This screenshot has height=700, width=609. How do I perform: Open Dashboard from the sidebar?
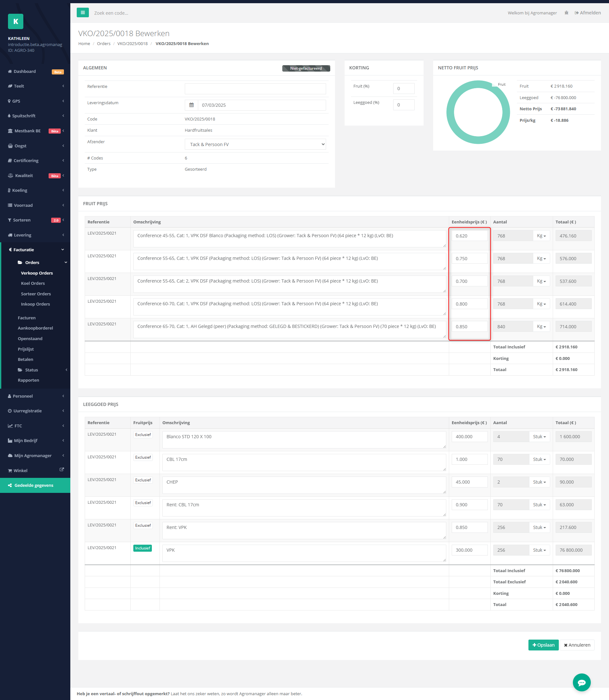25,71
